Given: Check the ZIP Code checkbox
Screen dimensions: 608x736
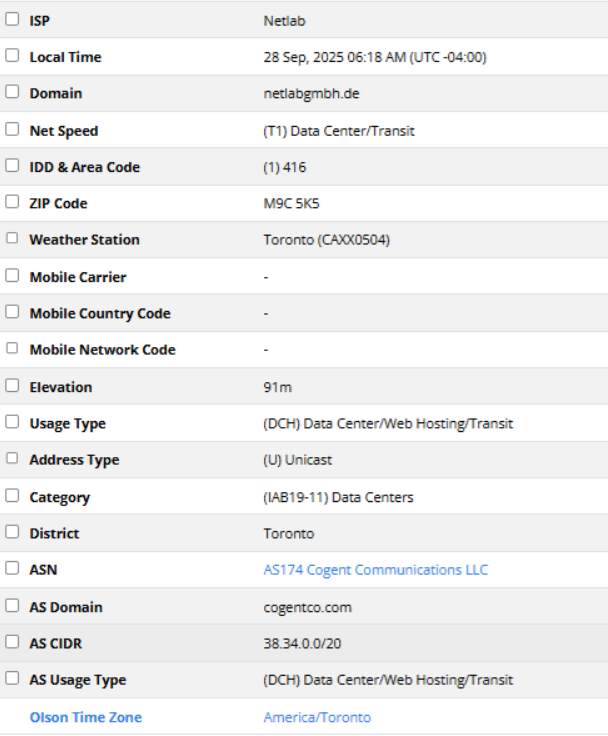Looking at the screenshot, I should pos(12,202).
